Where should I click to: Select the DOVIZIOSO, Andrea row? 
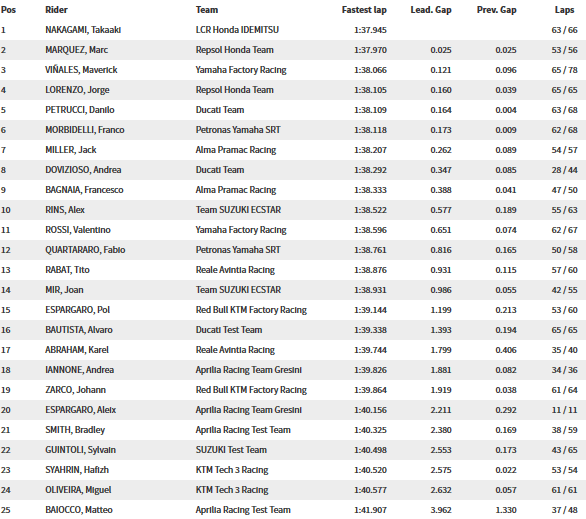pos(293,170)
